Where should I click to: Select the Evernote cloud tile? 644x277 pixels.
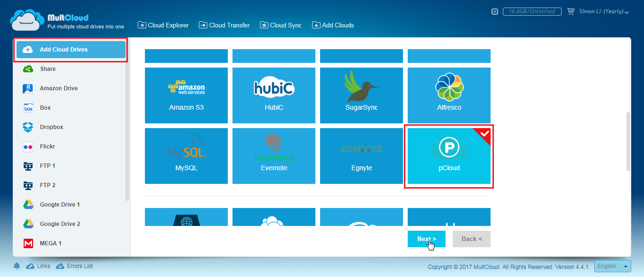point(274,156)
